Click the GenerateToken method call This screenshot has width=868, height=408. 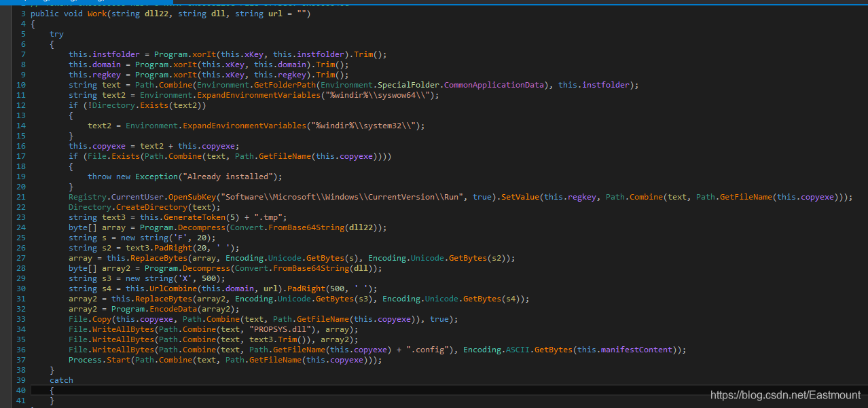point(195,217)
